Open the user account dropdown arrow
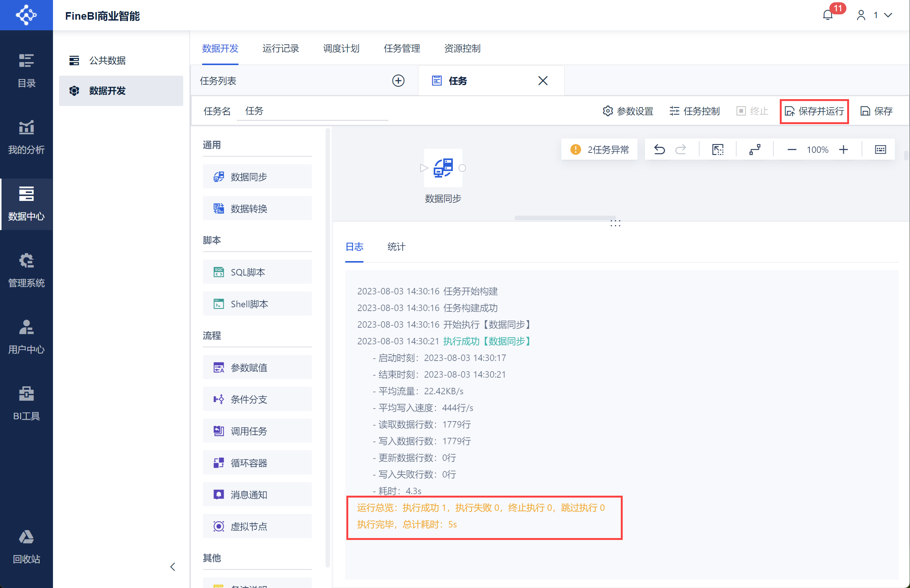Viewport: 910px width, 588px height. click(888, 15)
